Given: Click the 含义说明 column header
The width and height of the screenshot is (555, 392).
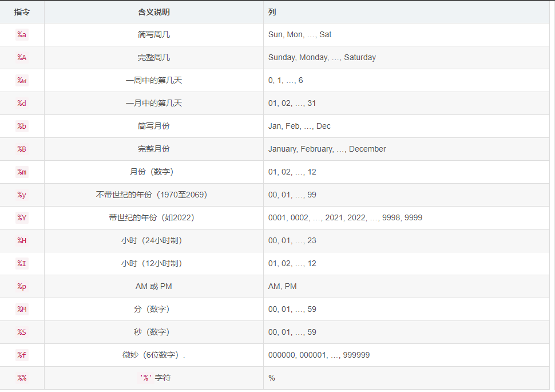Looking at the screenshot, I should point(153,11).
